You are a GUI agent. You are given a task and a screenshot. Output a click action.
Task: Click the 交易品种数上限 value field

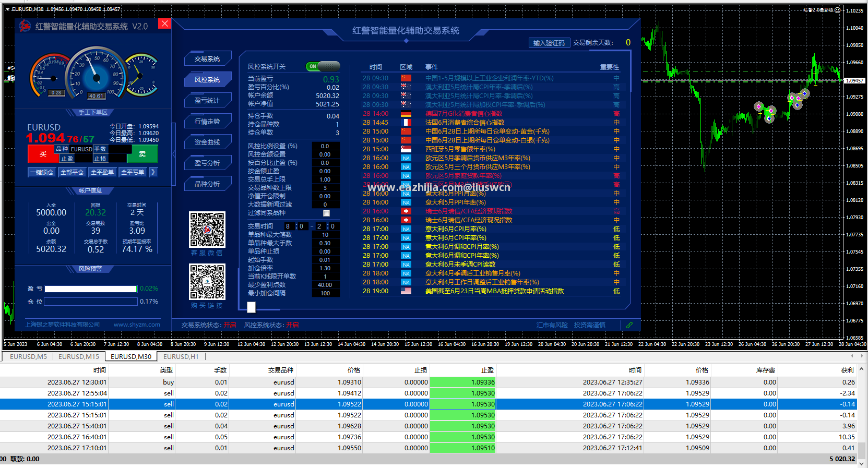click(325, 188)
